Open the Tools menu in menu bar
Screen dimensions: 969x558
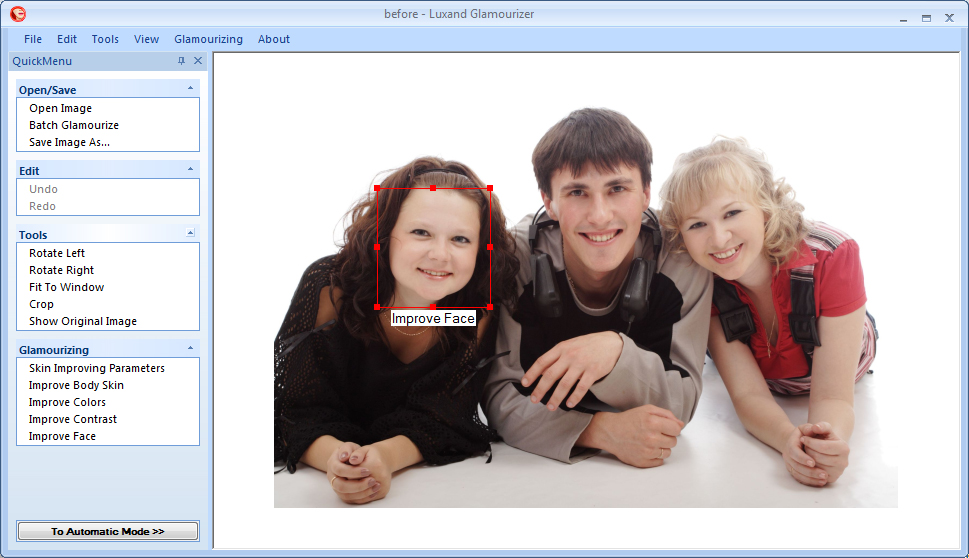[105, 39]
